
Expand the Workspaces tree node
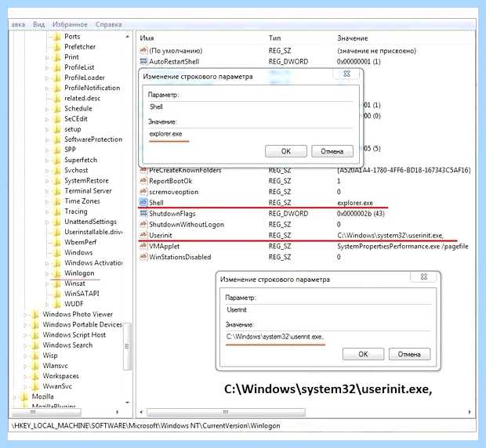26,376
